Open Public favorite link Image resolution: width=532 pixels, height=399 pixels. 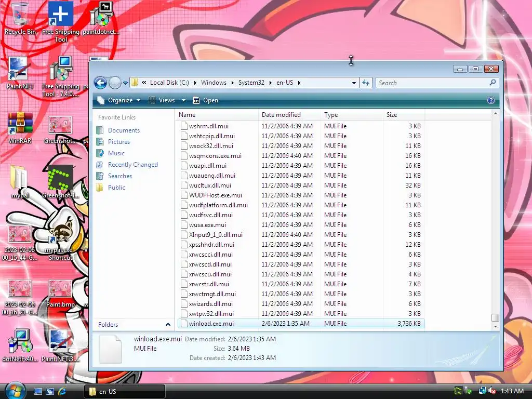(116, 188)
